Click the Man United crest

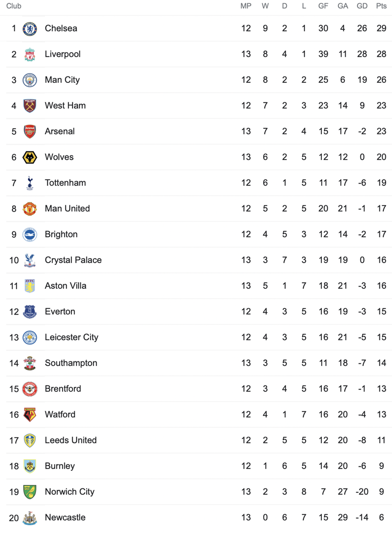pyautogui.click(x=30, y=209)
